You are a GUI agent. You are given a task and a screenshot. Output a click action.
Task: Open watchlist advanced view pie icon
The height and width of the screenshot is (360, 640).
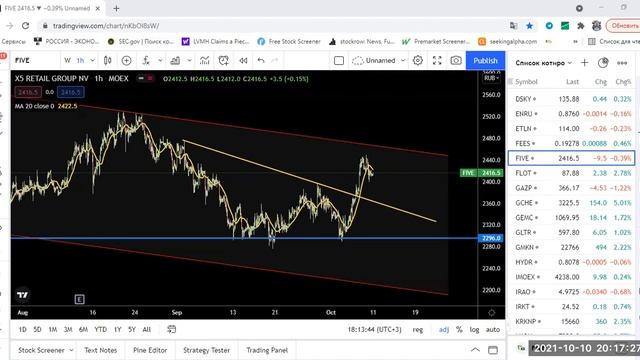click(x=603, y=62)
